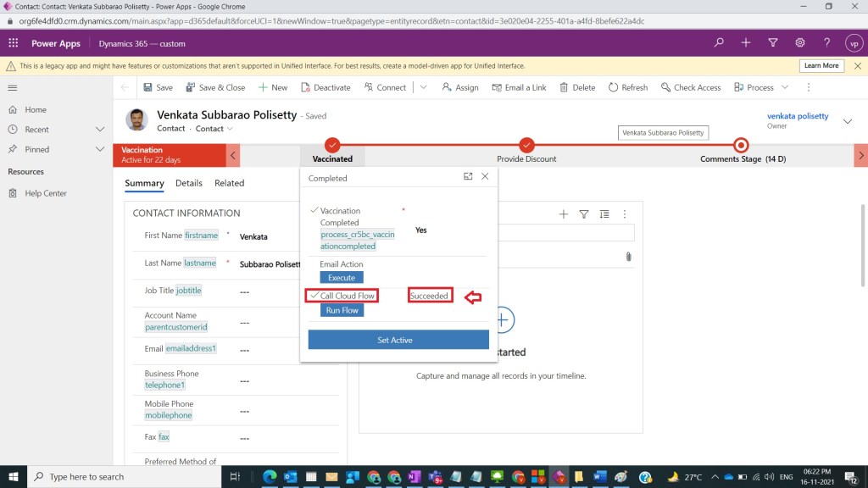
Task: Click the Job Title input field
Action: 280,292
